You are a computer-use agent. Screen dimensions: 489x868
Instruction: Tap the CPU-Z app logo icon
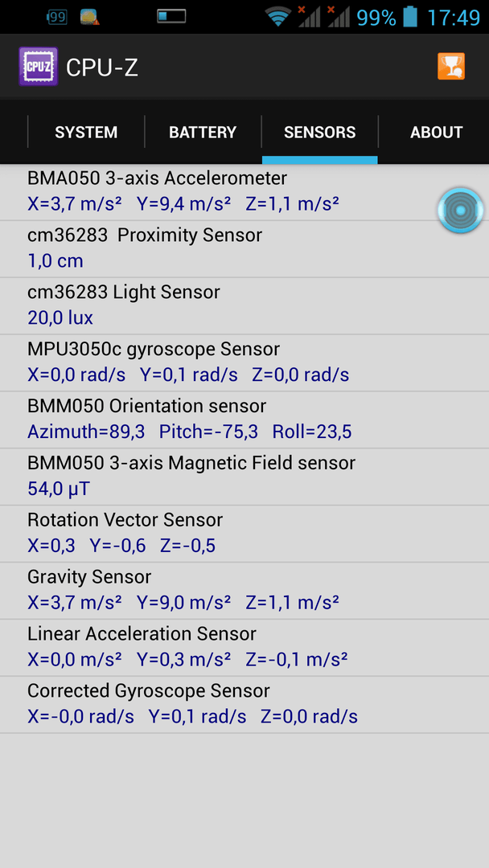click(38, 67)
